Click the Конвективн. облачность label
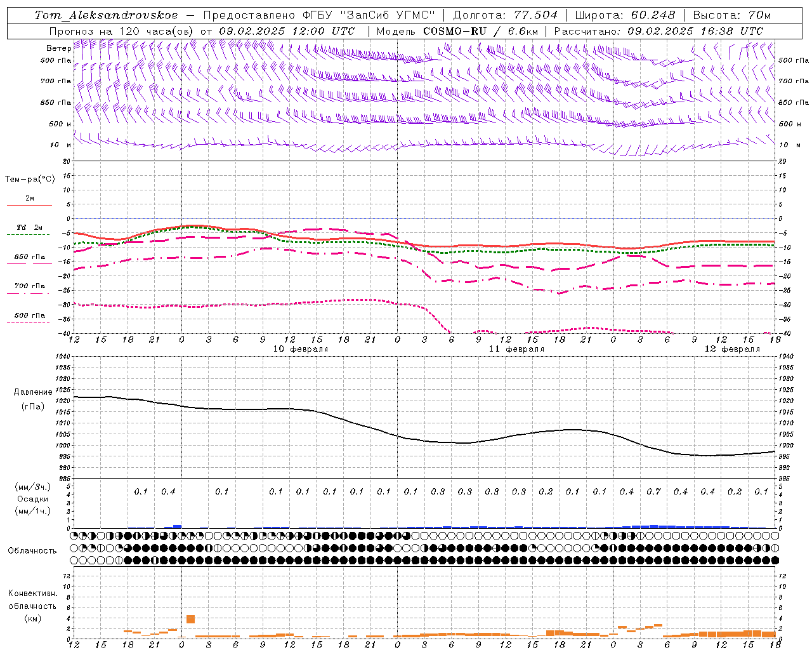 pos(32,600)
